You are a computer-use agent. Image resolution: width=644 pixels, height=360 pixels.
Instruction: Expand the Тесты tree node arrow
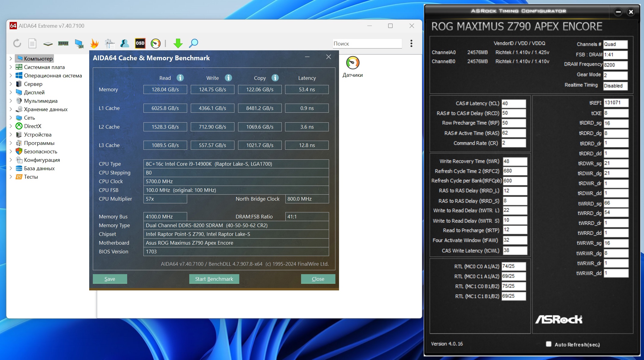[x=11, y=177]
